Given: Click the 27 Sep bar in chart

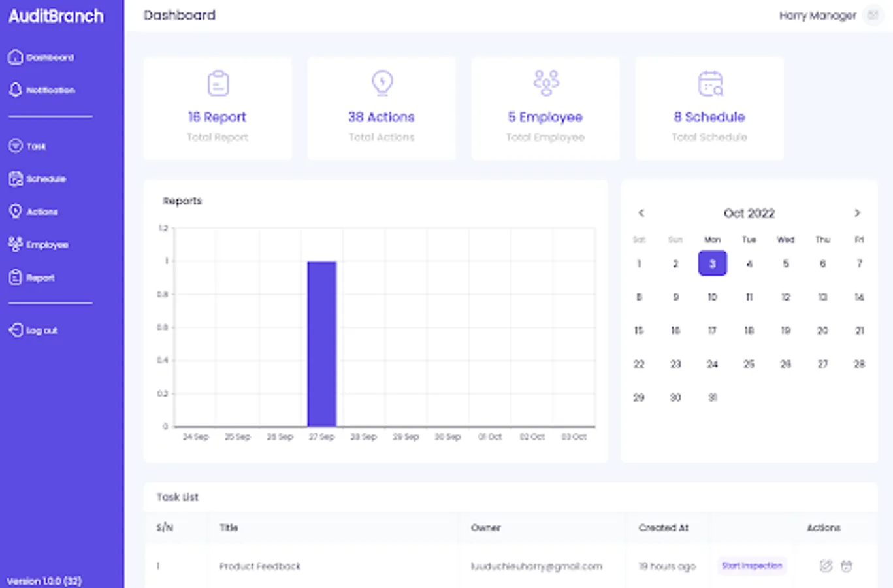Looking at the screenshot, I should pos(322,344).
